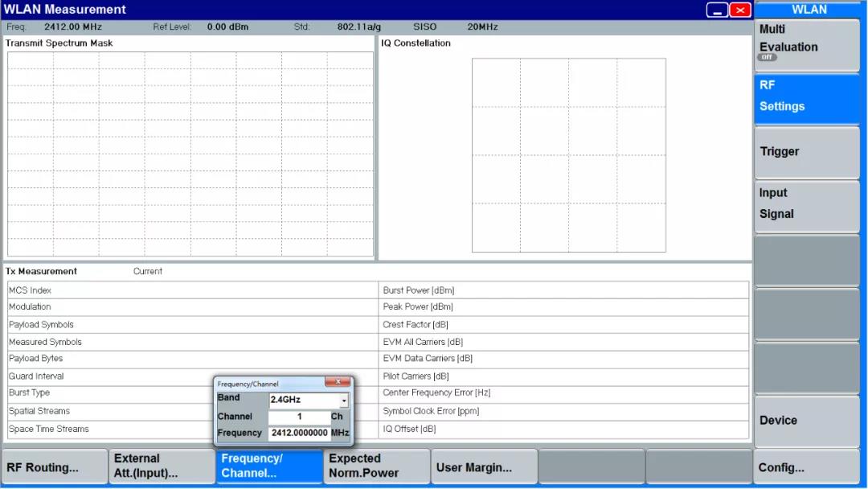Select the WLAN header tab

[809, 10]
